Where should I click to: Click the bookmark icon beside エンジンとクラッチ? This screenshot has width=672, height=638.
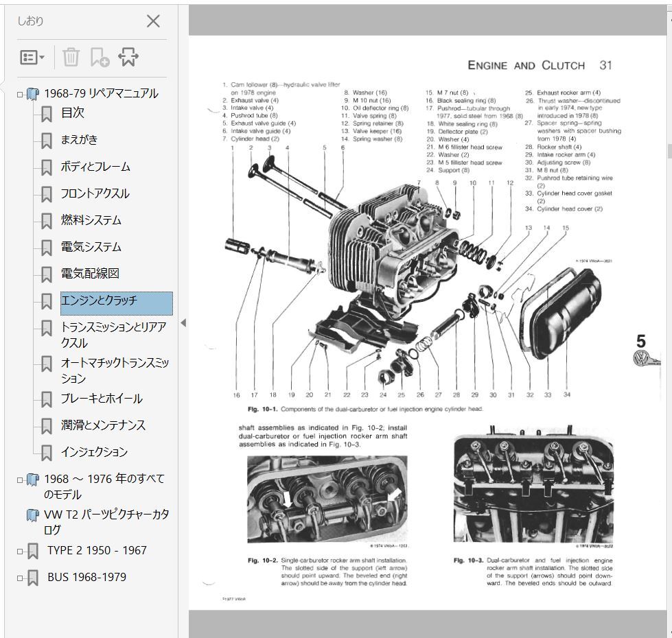(47, 301)
